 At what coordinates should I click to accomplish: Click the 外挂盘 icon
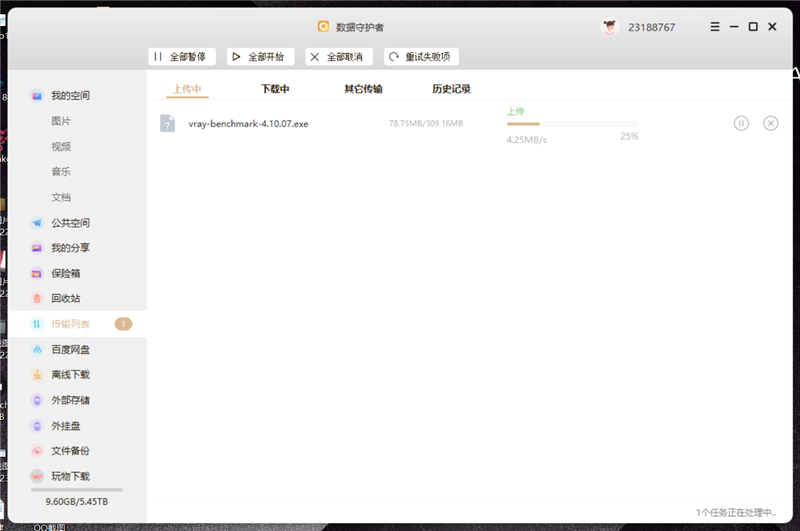[x=37, y=425]
